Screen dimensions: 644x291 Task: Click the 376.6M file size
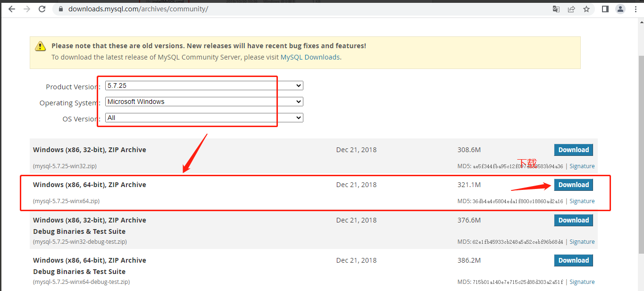click(x=469, y=220)
